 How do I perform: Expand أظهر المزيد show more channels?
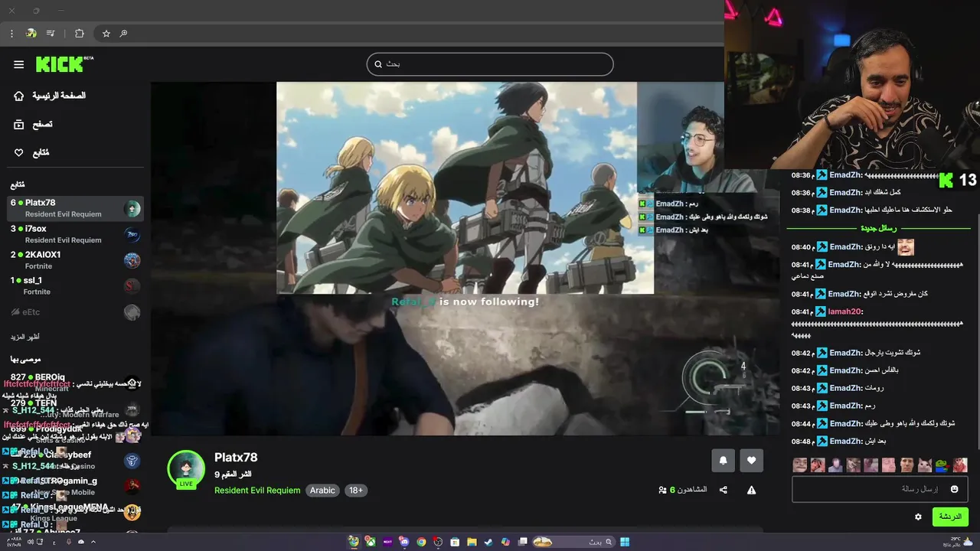pyautogui.click(x=25, y=337)
